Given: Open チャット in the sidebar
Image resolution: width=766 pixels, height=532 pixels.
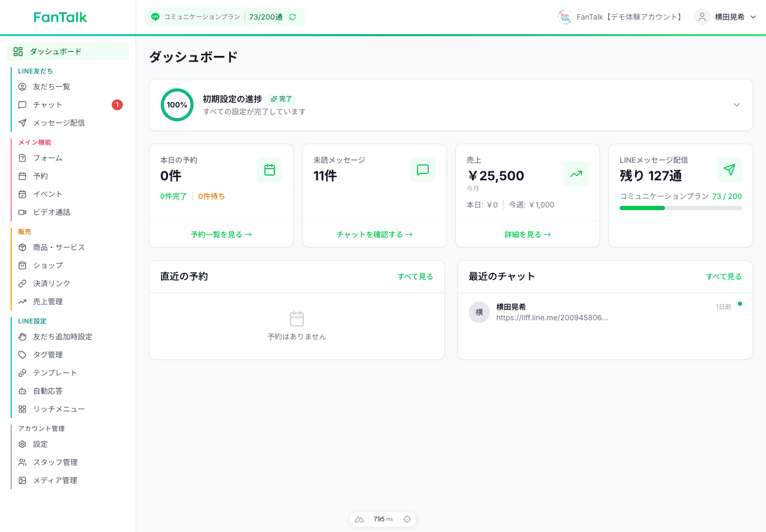Looking at the screenshot, I should [70, 105].
